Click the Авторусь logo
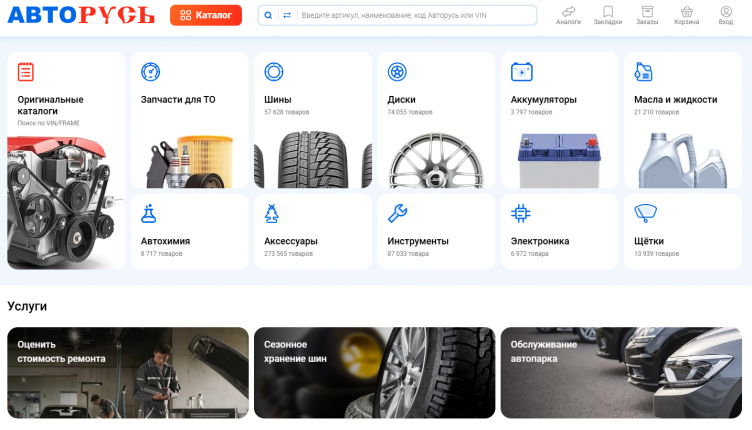Viewport: 752px width, 430px height. [x=81, y=16]
